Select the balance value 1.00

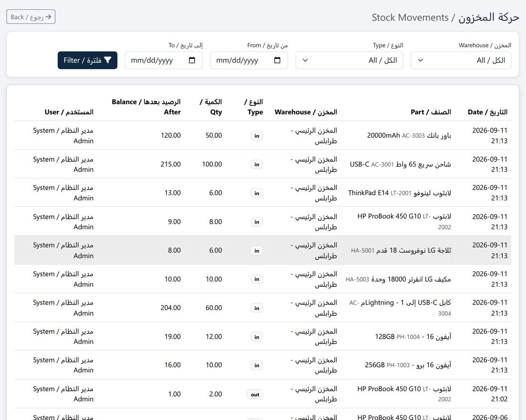[175, 394]
